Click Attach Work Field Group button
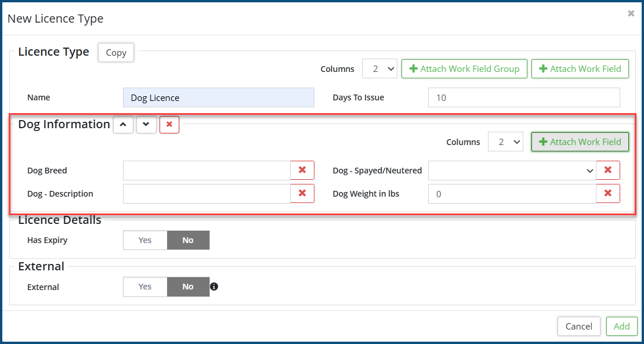The height and width of the screenshot is (344, 644). click(464, 68)
